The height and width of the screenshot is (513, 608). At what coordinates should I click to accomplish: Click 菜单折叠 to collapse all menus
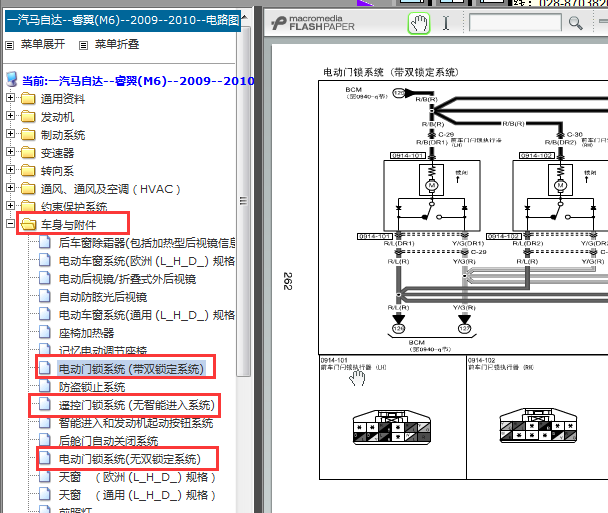(x=117, y=44)
